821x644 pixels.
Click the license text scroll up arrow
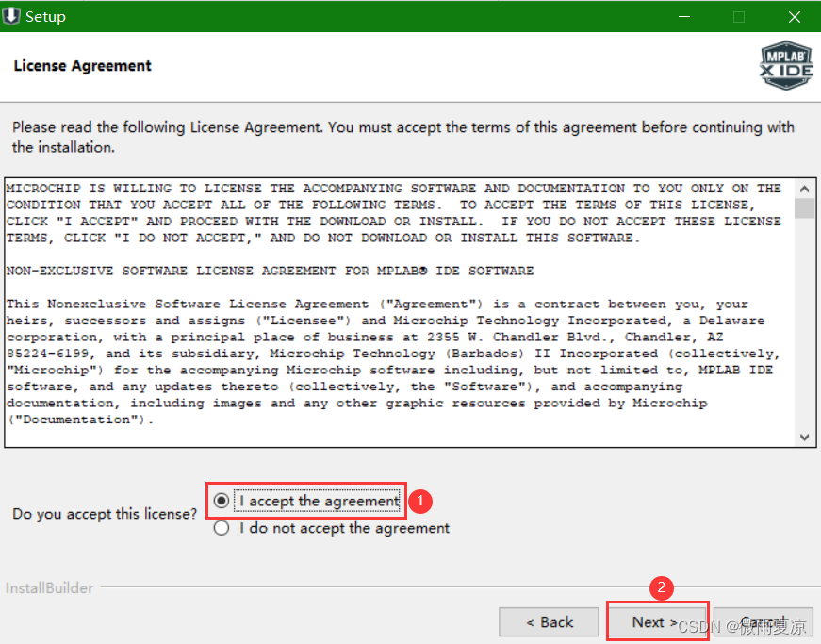click(x=805, y=189)
